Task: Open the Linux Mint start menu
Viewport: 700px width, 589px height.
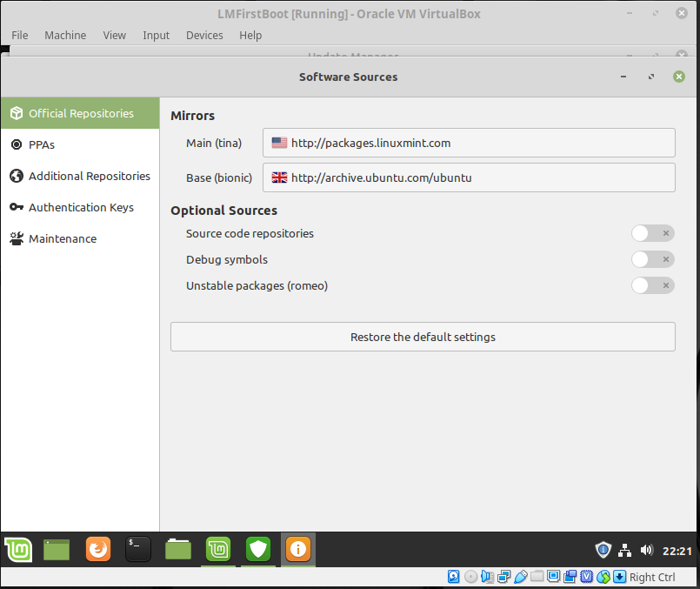Action: 18,549
